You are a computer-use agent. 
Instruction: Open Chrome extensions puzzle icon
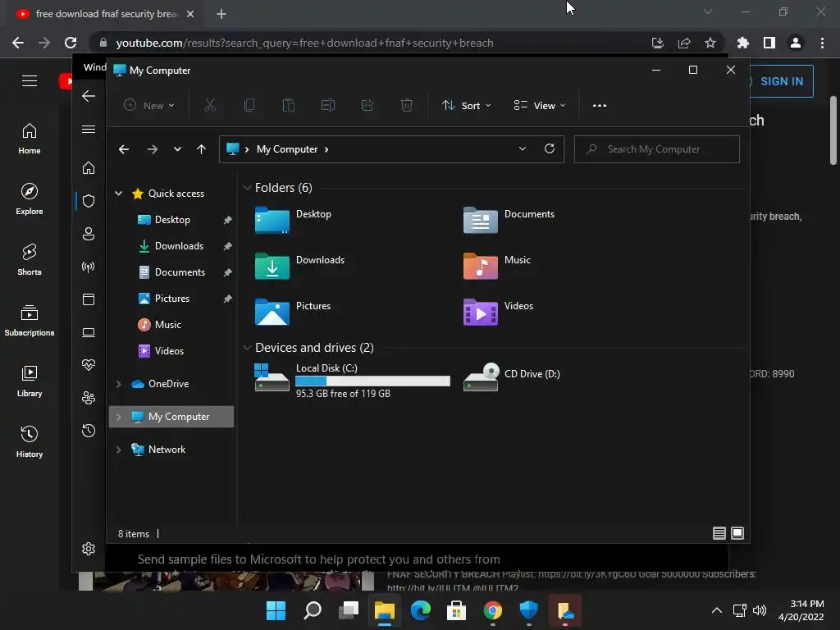pyautogui.click(x=742, y=43)
